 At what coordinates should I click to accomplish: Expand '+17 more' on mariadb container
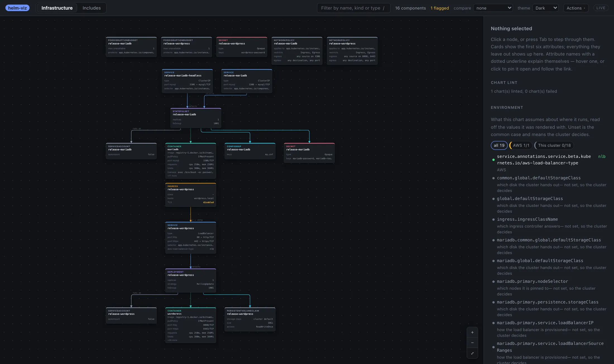172,176
